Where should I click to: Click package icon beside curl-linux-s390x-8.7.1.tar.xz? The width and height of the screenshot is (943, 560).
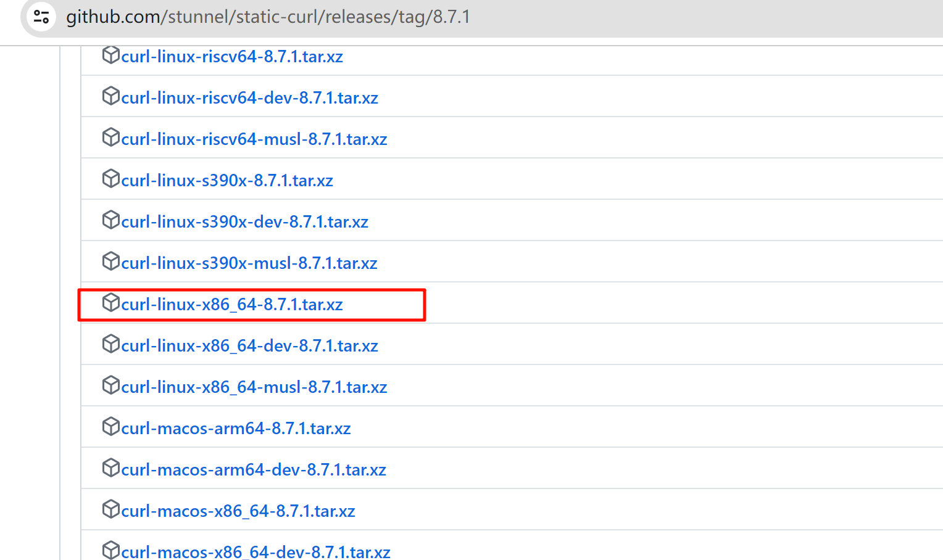click(110, 179)
